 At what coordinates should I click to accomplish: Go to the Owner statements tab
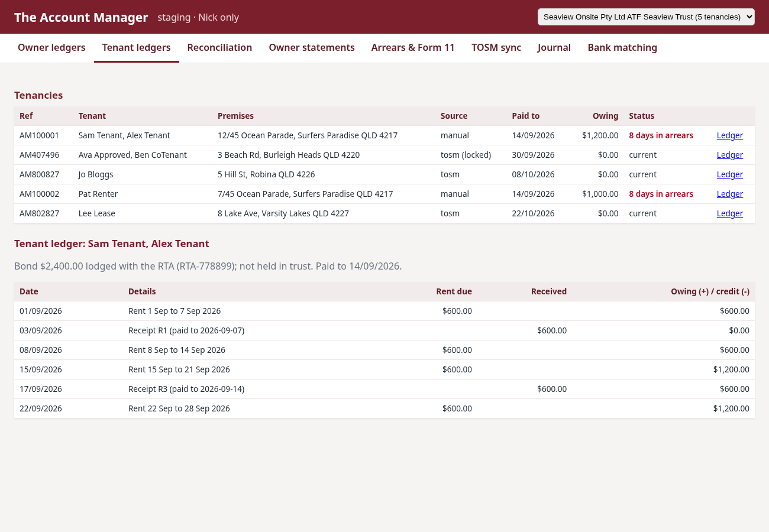[x=312, y=47]
